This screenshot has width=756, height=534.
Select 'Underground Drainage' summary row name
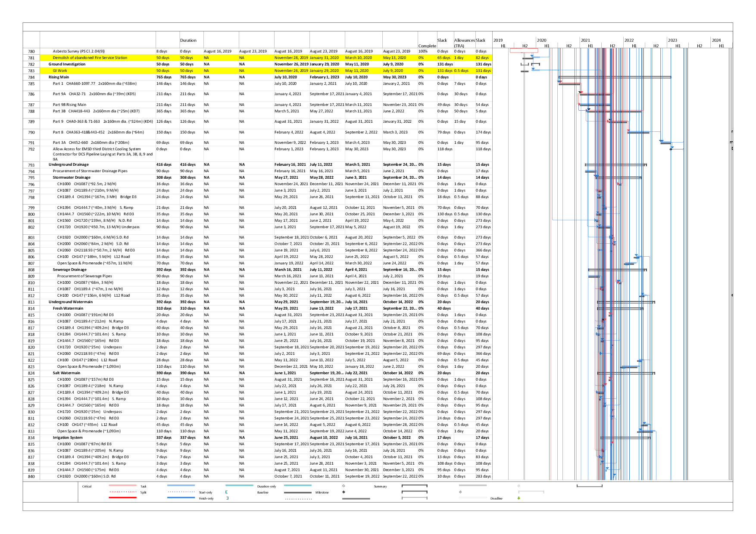coord(69,165)
